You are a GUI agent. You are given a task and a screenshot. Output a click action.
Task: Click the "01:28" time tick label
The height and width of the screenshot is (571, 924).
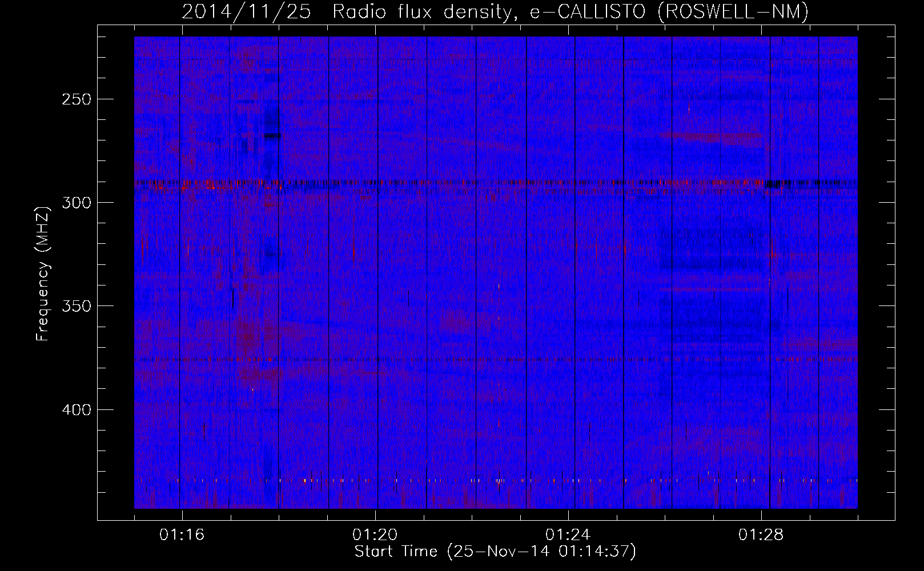coord(761,534)
